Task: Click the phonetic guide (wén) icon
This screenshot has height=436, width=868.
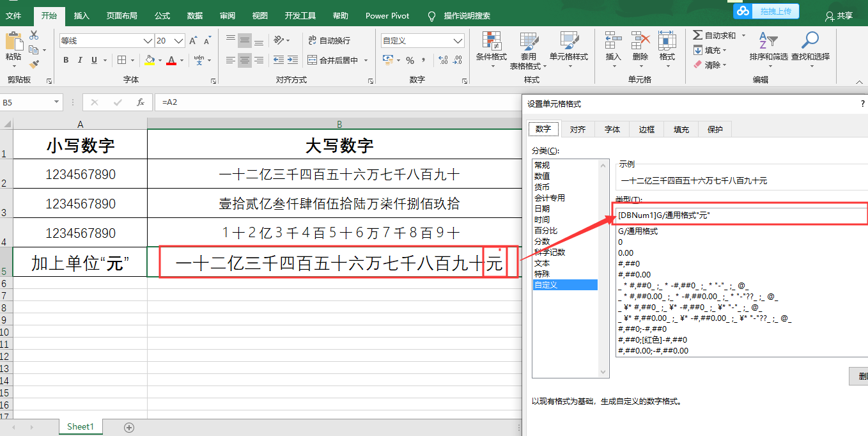Action: click(199, 60)
